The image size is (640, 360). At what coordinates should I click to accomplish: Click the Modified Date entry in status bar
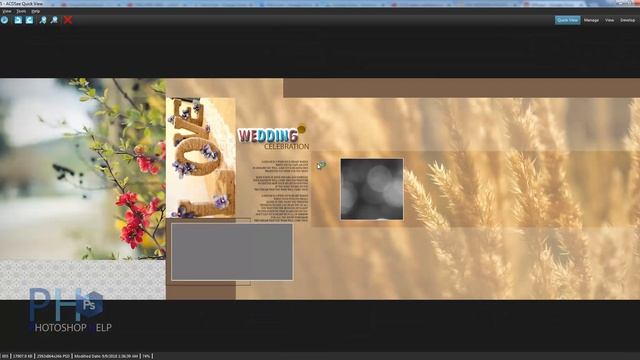[106, 356]
